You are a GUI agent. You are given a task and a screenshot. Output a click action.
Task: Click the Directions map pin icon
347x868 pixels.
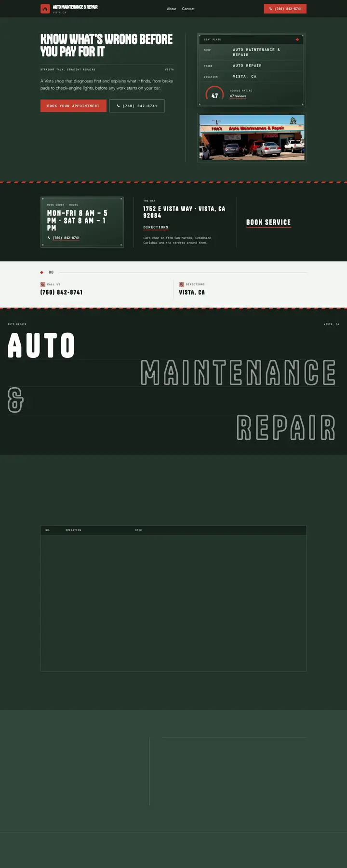182,285
